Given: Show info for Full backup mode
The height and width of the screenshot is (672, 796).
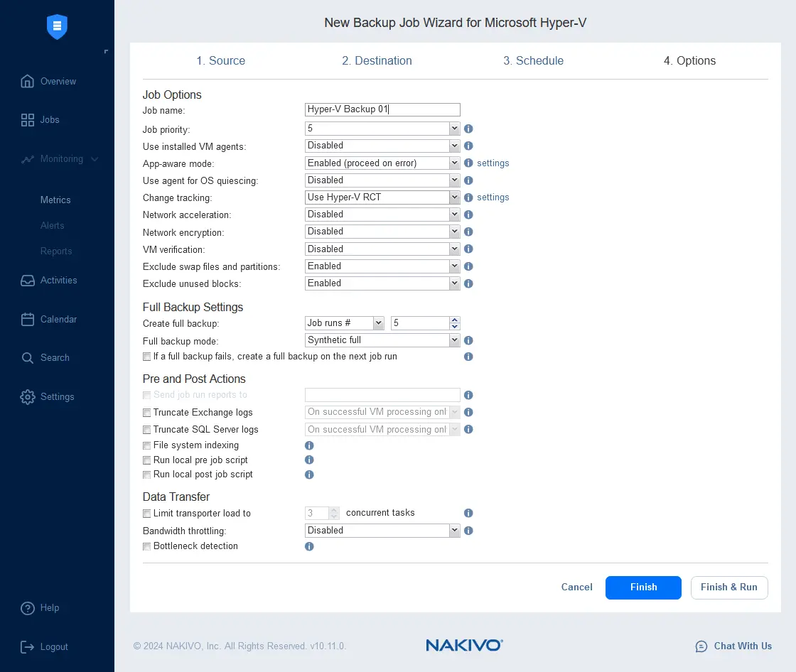Looking at the screenshot, I should 468,340.
